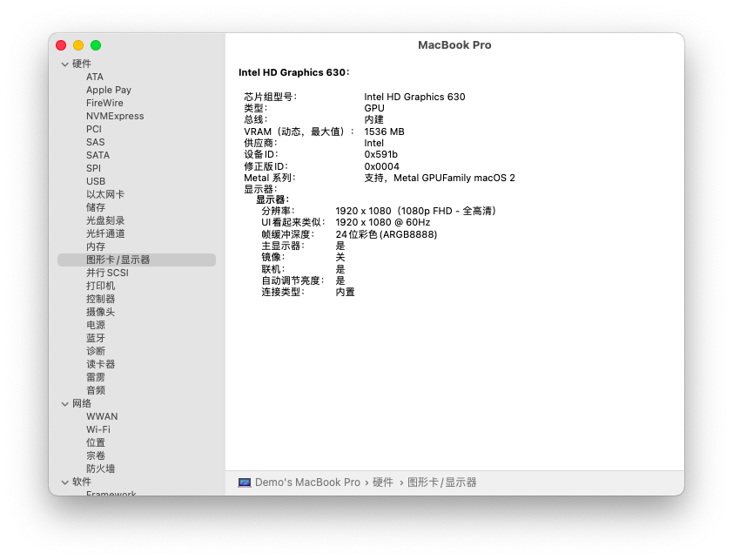Go to Demo's MacBook Pro in path bar
Image resolution: width=733 pixels, height=560 pixels.
tap(307, 482)
